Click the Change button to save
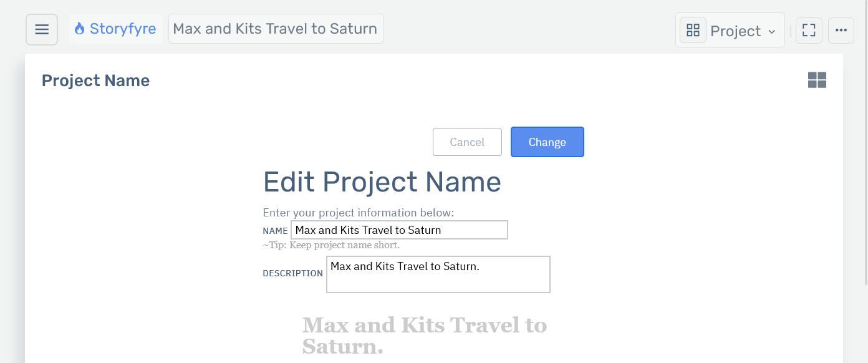The image size is (868, 363). coord(547,142)
